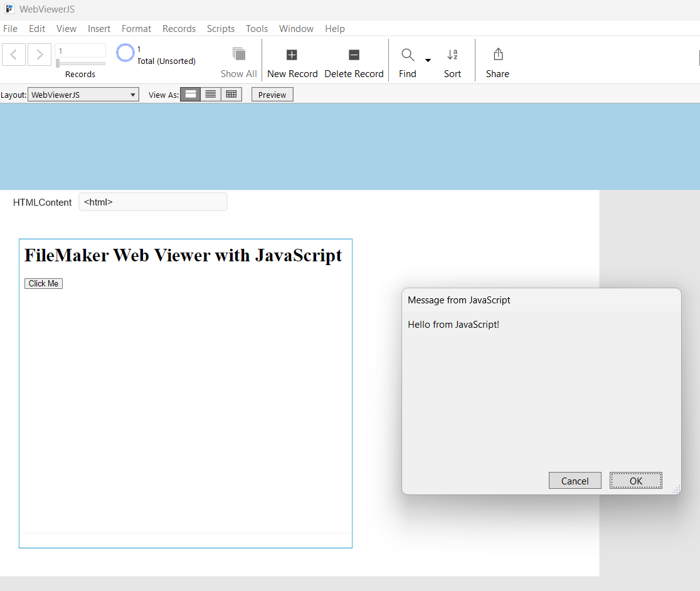Click the FileMaker app icon in title bar
Image resolution: width=700 pixels, height=591 pixels.
[9, 9]
